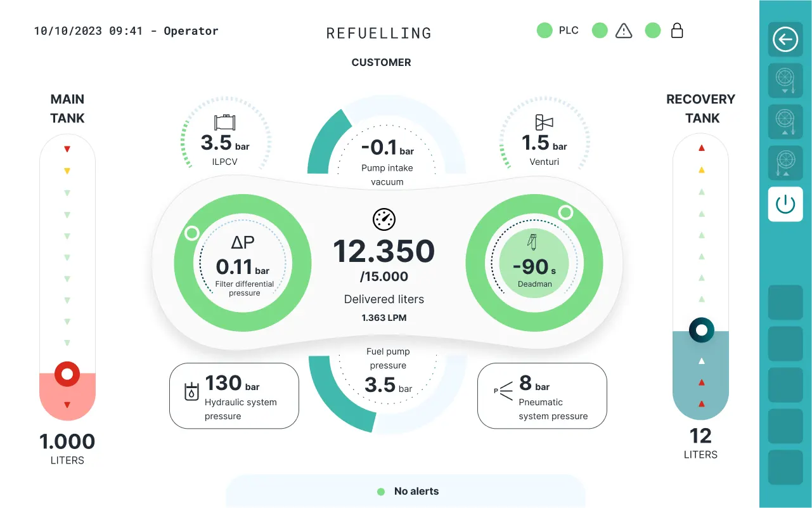Click the green No alerts dot
Image resolution: width=812 pixels, height=508 pixels.
381,492
